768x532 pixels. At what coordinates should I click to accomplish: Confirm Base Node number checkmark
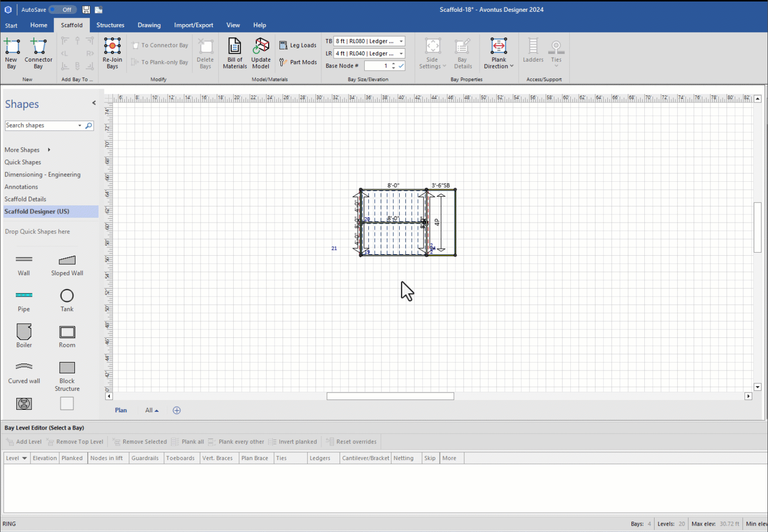click(x=401, y=66)
